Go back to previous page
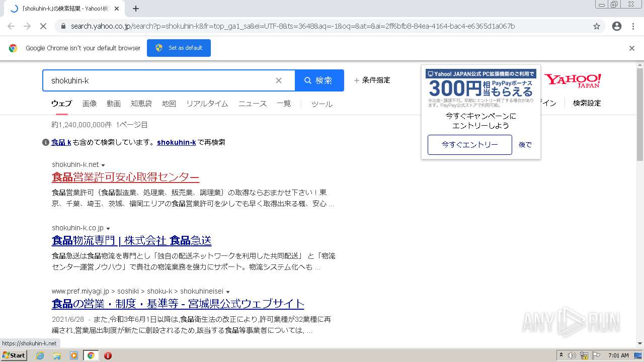The width and height of the screenshot is (644, 362). 11,26
